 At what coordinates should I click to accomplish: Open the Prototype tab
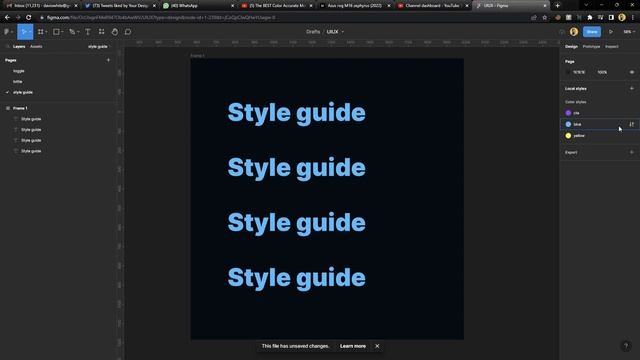coord(591,47)
